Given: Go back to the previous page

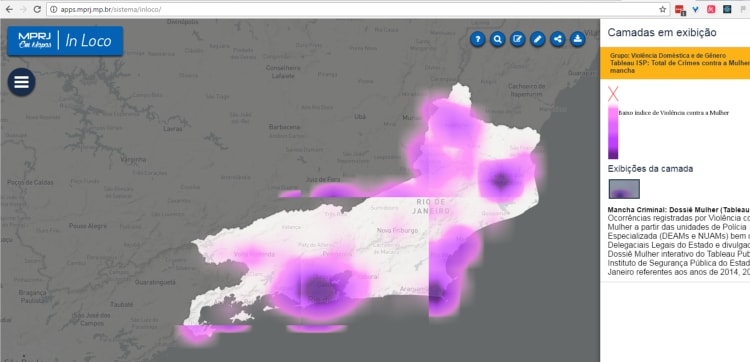Looking at the screenshot, I should point(9,9).
